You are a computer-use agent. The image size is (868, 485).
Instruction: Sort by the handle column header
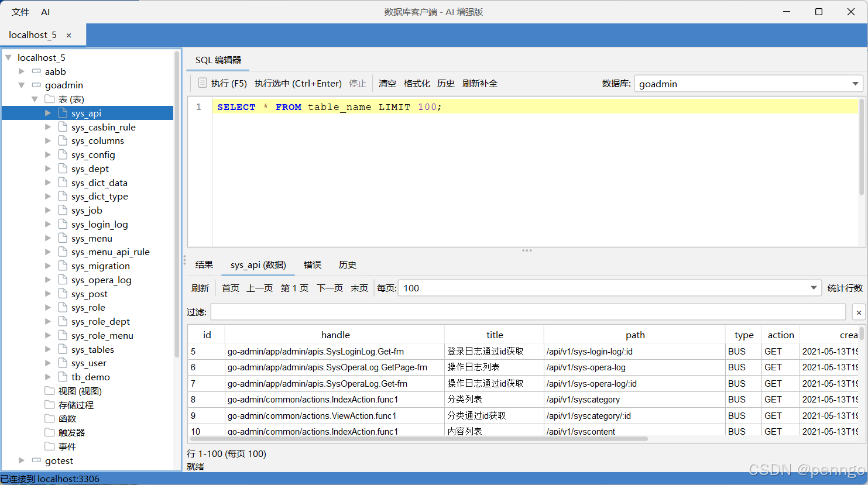coord(335,335)
